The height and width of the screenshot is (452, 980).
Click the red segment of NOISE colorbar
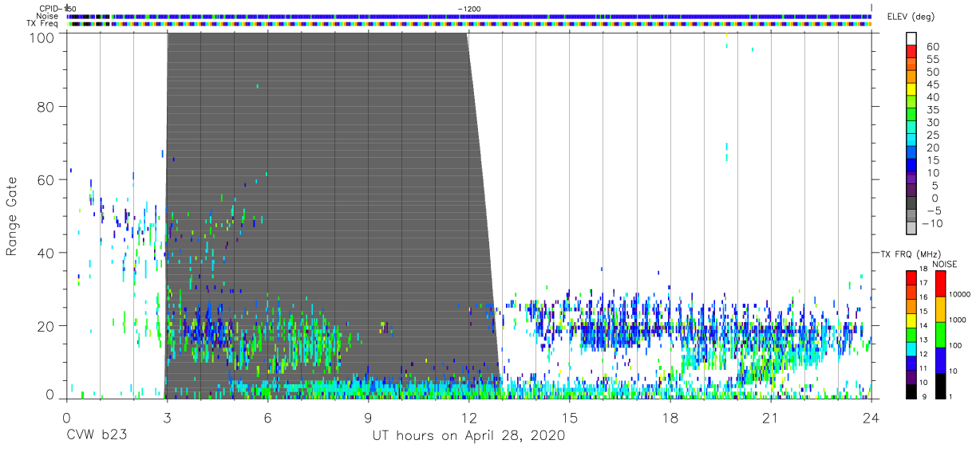940,283
